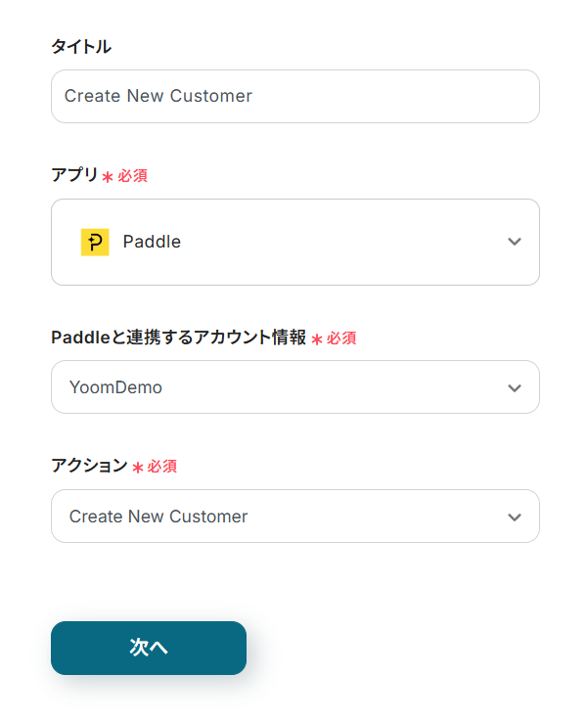
Task: Click the 必須 marker next to アカウント情報
Action: point(341,338)
